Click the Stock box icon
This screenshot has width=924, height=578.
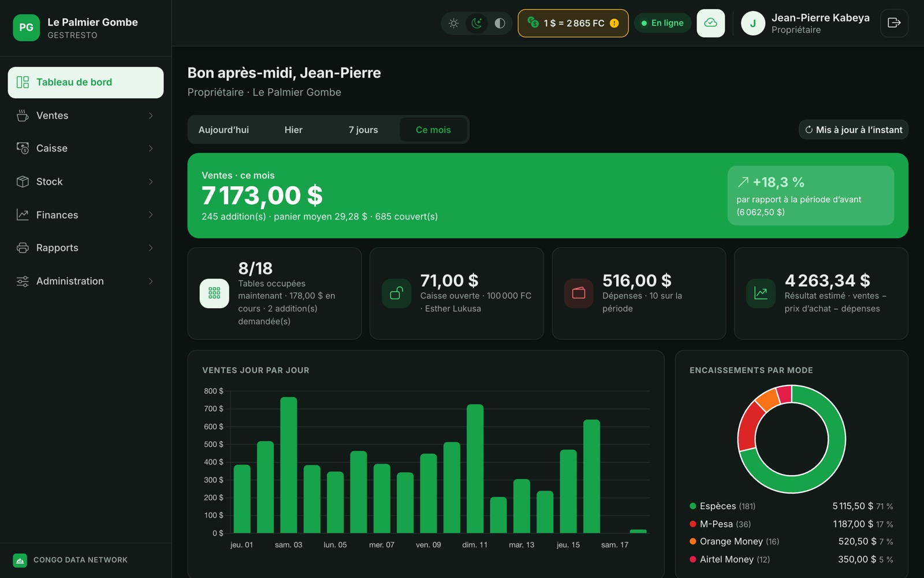pyautogui.click(x=23, y=181)
